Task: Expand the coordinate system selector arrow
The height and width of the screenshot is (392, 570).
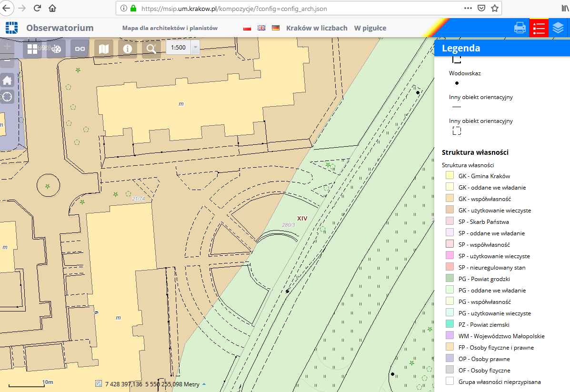Action: (x=204, y=384)
